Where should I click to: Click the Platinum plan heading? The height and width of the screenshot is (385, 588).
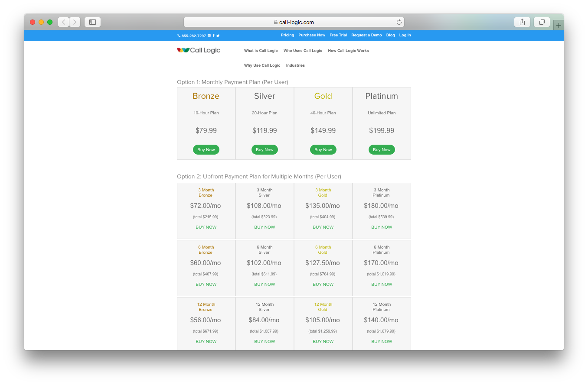coord(382,96)
